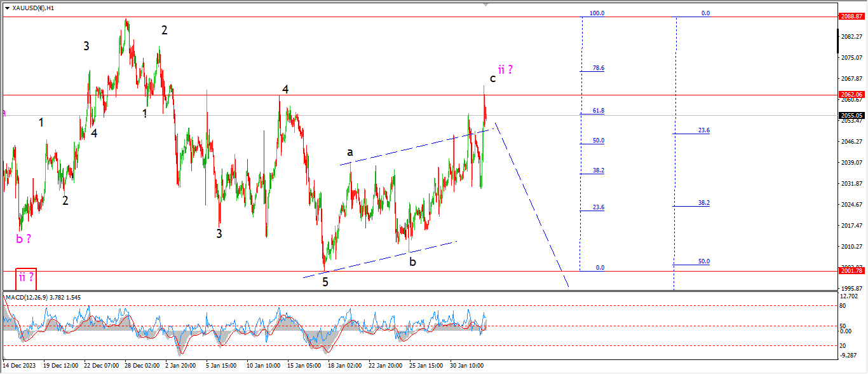The width and height of the screenshot is (868, 374).
Task: Select the red boxed 'ii ?' label
Action: (27, 277)
